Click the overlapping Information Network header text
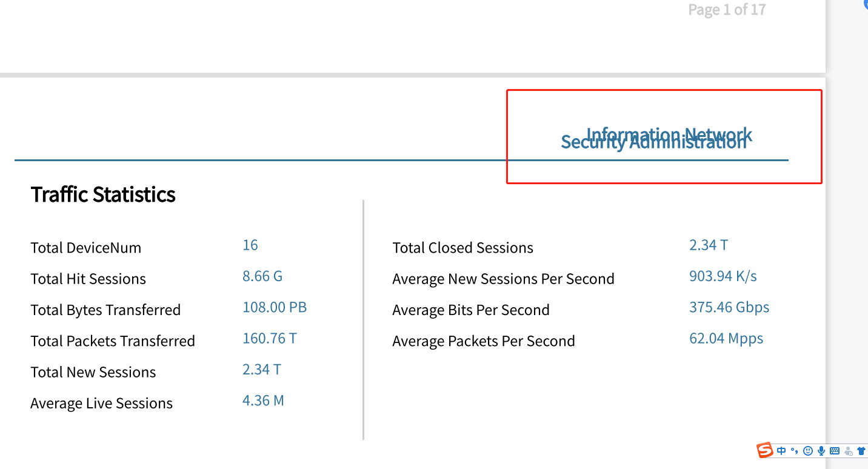The height and width of the screenshot is (469, 868). (x=669, y=135)
